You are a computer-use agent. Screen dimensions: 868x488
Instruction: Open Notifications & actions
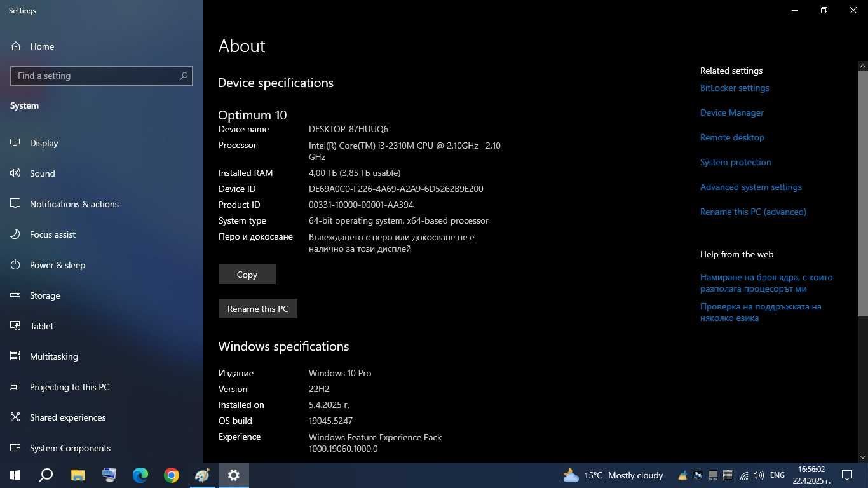coord(74,204)
